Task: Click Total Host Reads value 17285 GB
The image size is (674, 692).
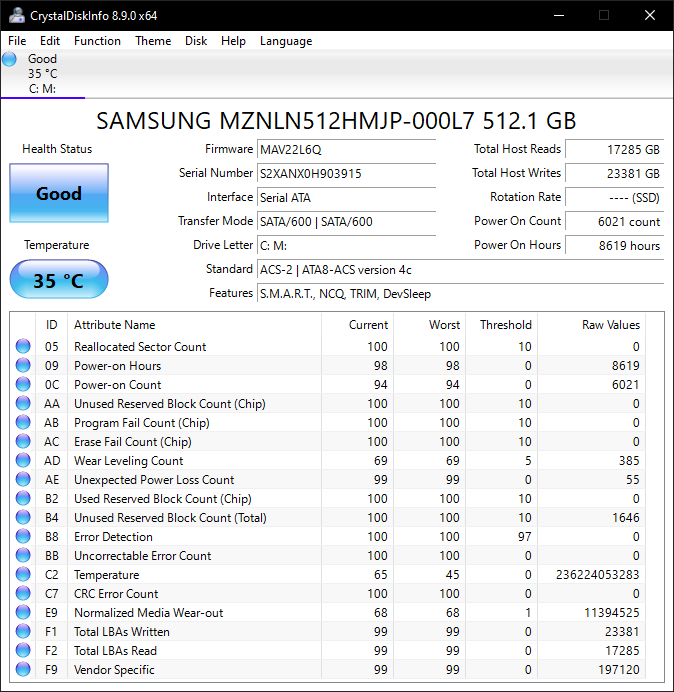Action: (614, 150)
